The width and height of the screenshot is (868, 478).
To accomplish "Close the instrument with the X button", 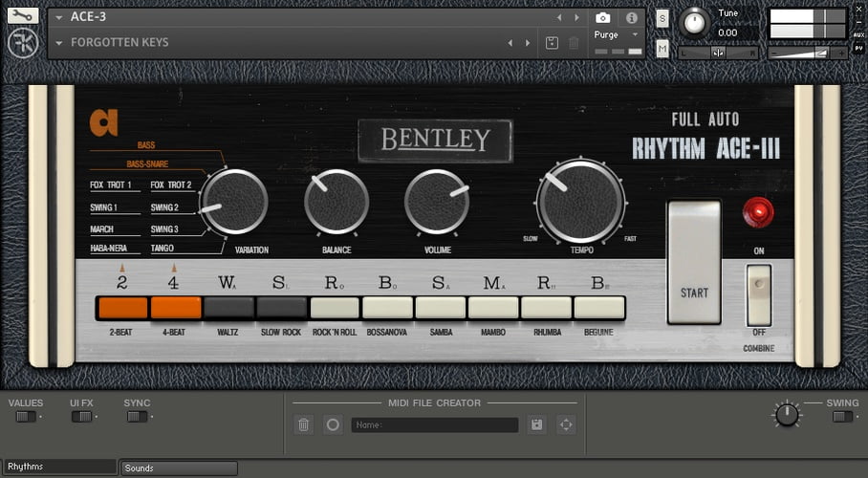I will [858, 10].
